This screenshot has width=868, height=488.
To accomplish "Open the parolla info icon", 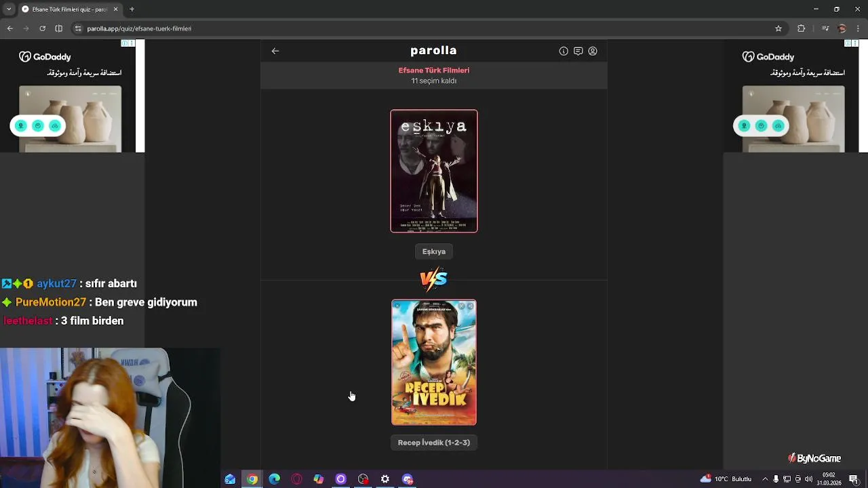I will 564,51.
